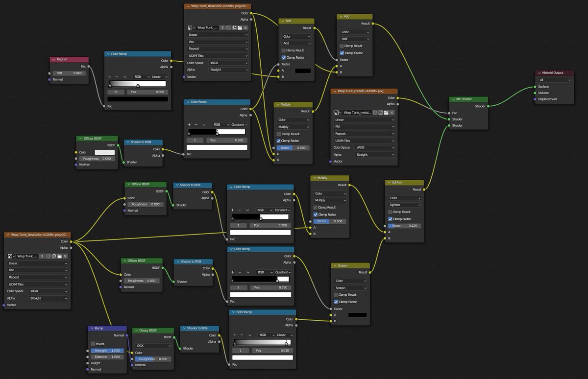The image size is (588, 379).
Task: Click Factor 0.225 slider in Lighten node
Action: (404, 226)
